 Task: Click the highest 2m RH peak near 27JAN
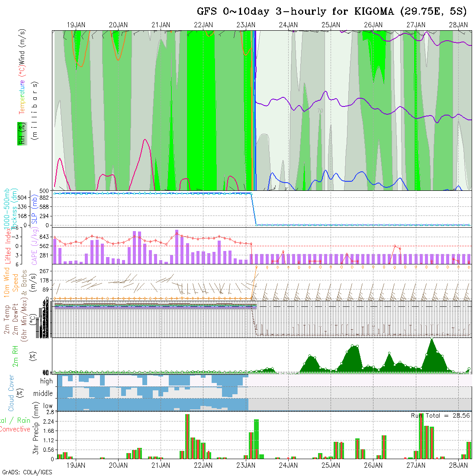pos(431,340)
